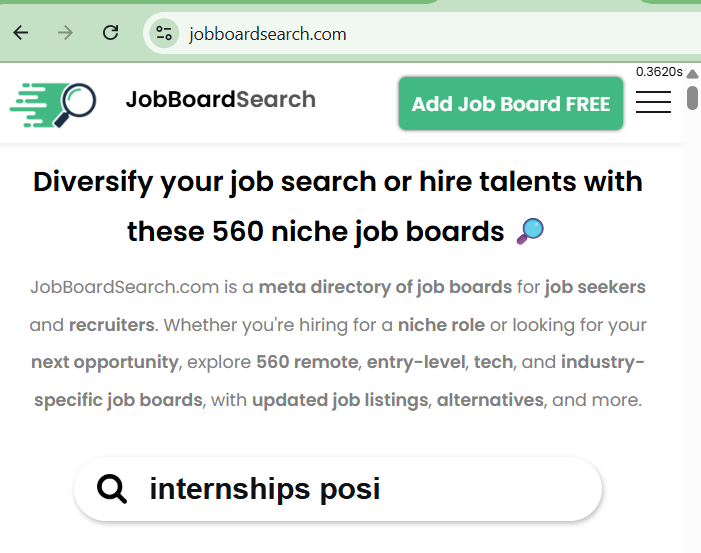This screenshot has height=553, width=701.
Task: Click the empty scrollbar track below thumb
Action: pos(692,350)
